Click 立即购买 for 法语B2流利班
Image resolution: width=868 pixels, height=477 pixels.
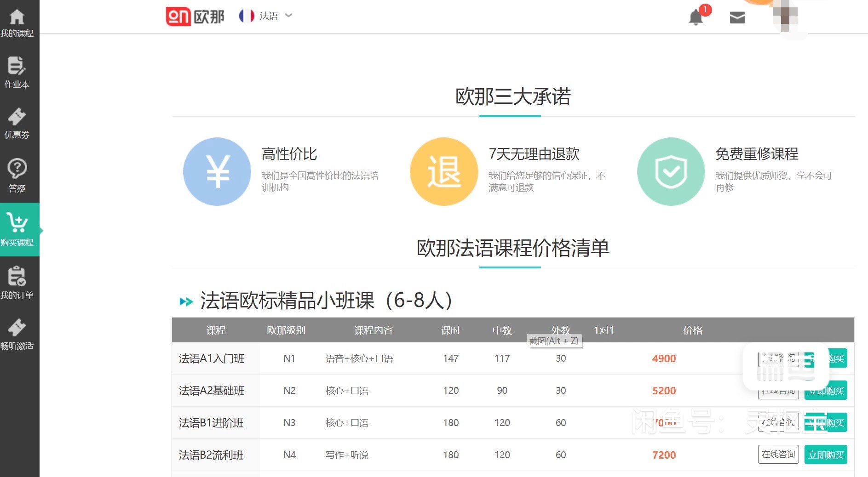[x=826, y=454]
